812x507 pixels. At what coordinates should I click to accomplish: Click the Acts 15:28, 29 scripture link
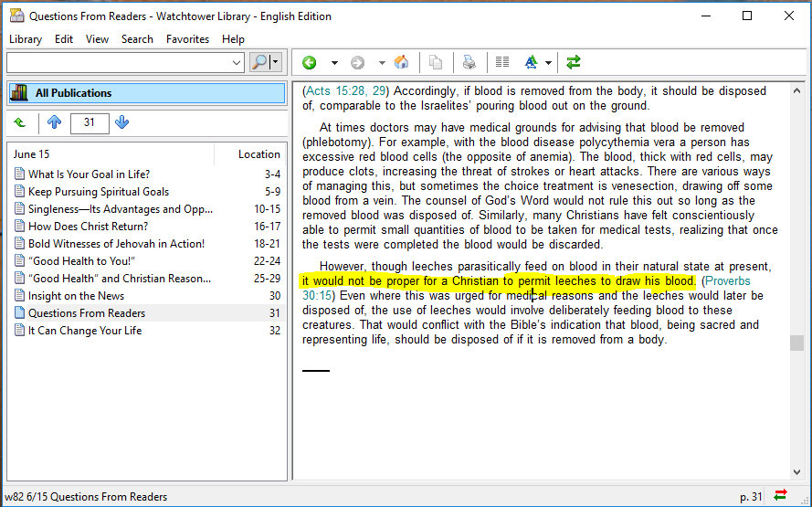coord(346,91)
